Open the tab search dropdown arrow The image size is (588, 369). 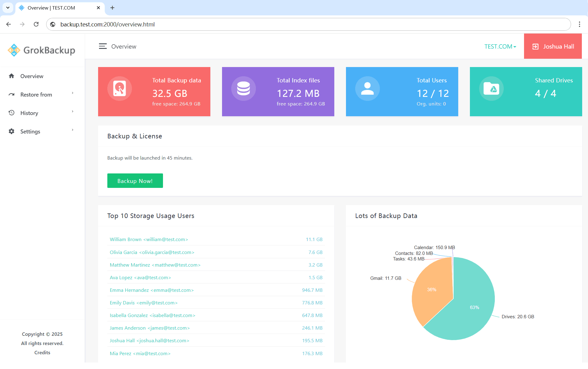(x=8, y=8)
